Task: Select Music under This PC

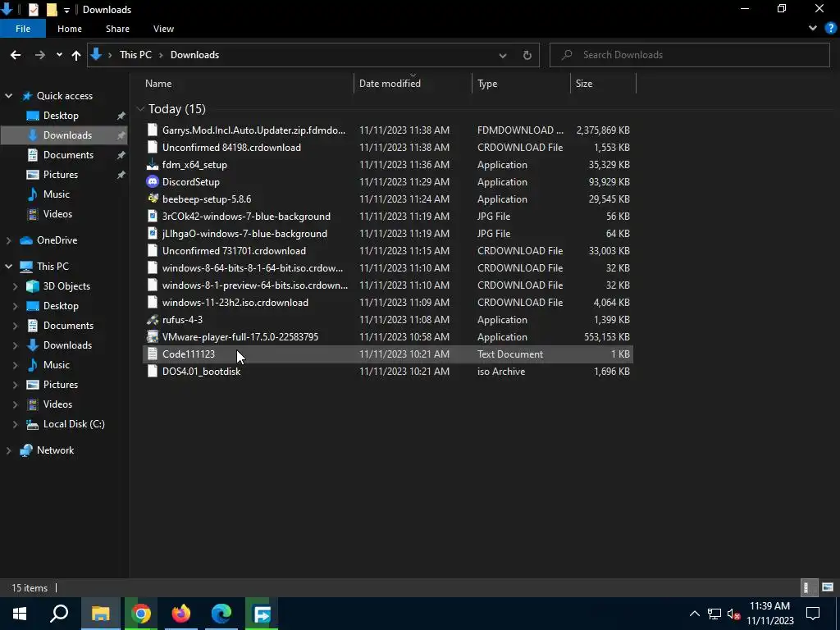Action: click(x=57, y=365)
